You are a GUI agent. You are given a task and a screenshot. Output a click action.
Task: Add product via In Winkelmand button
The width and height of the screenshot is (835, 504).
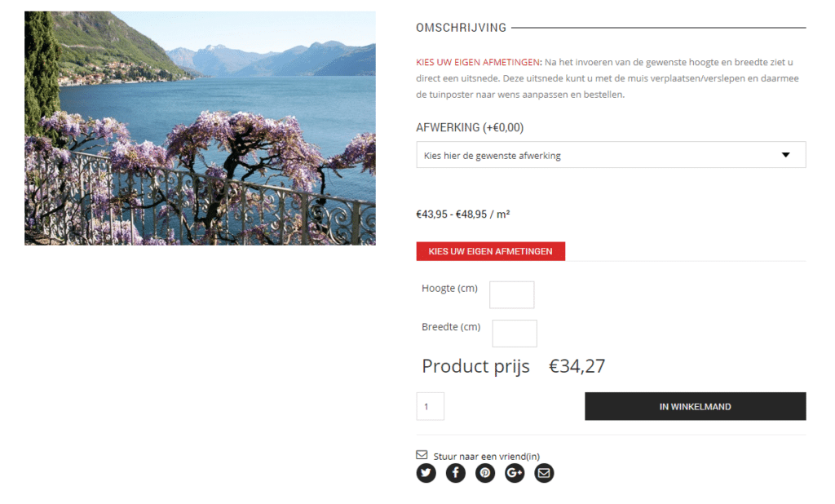(695, 406)
